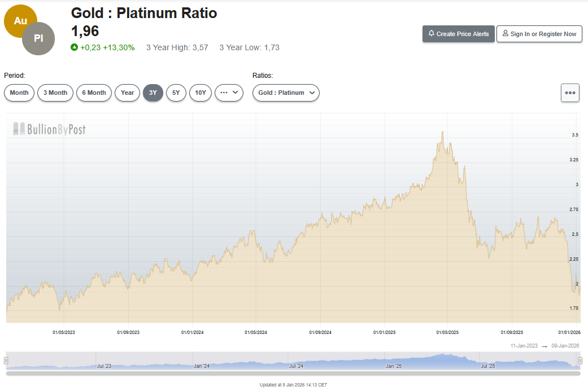The height and width of the screenshot is (391, 588).
Task: Expand the more periods dropdown
Action: point(229,93)
